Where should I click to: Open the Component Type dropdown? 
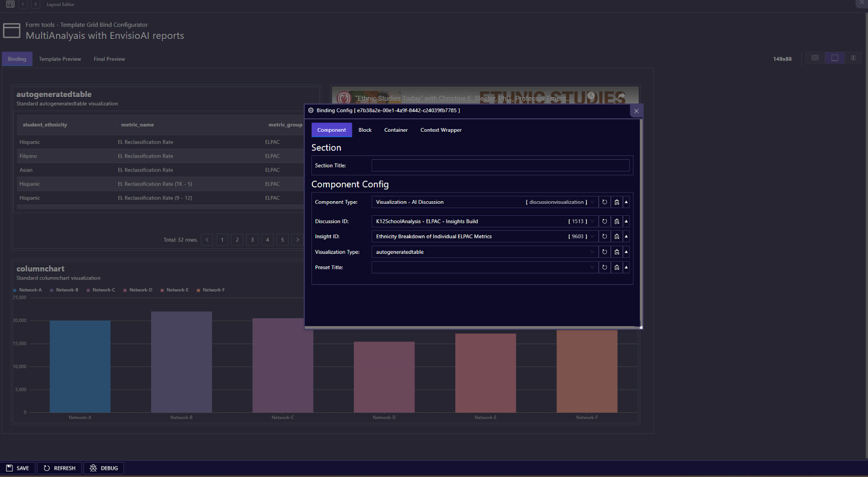click(592, 202)
